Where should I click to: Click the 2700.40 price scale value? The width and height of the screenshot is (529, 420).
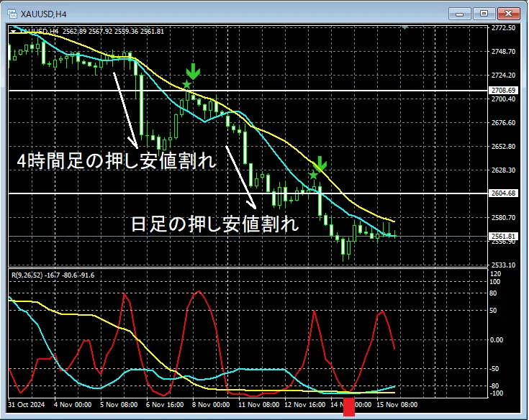[x=503, y=99]
